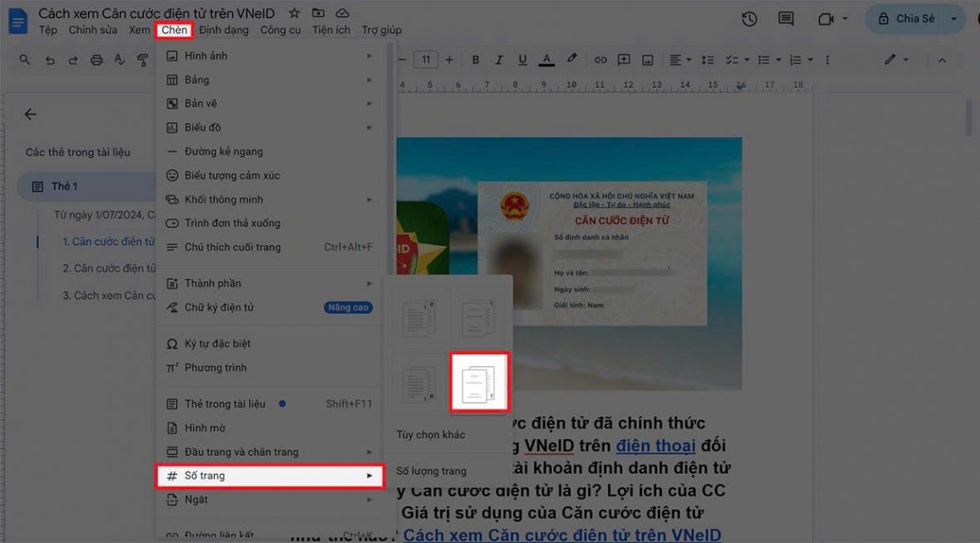The image size is (980, 543).
Task: Toggle bold formatting
Action: click(475, 60)
